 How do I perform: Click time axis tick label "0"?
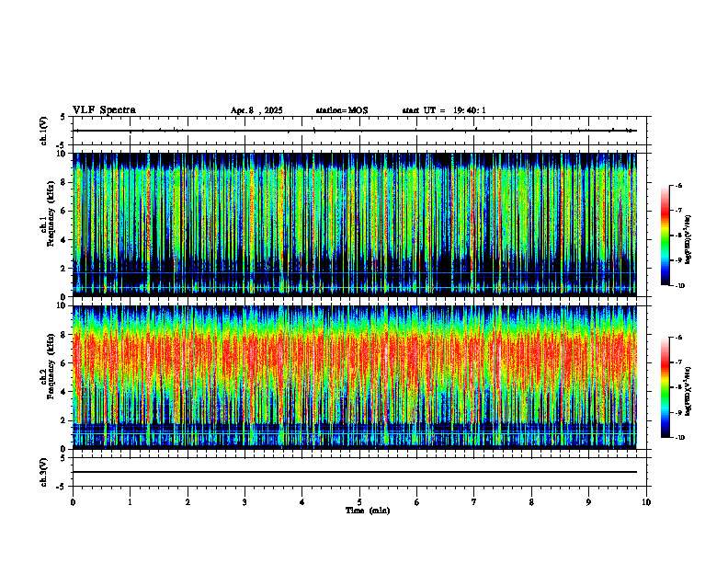point(73,502)
